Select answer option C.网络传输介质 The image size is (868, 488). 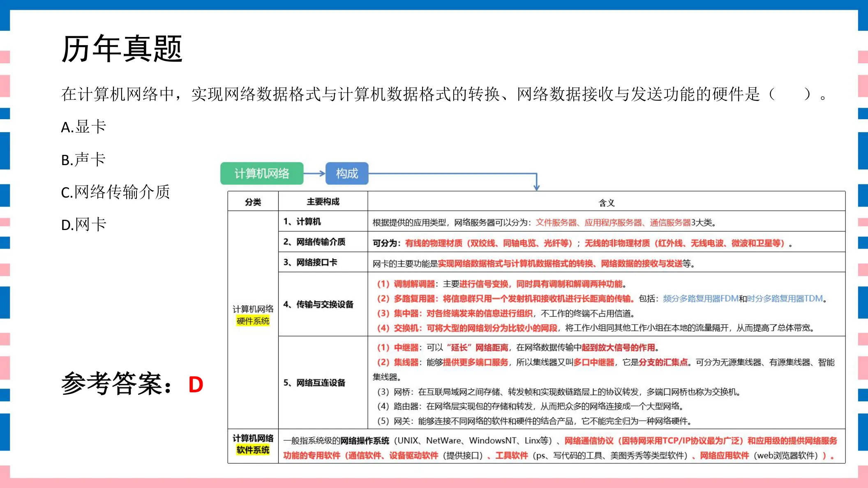pos(115,192)
